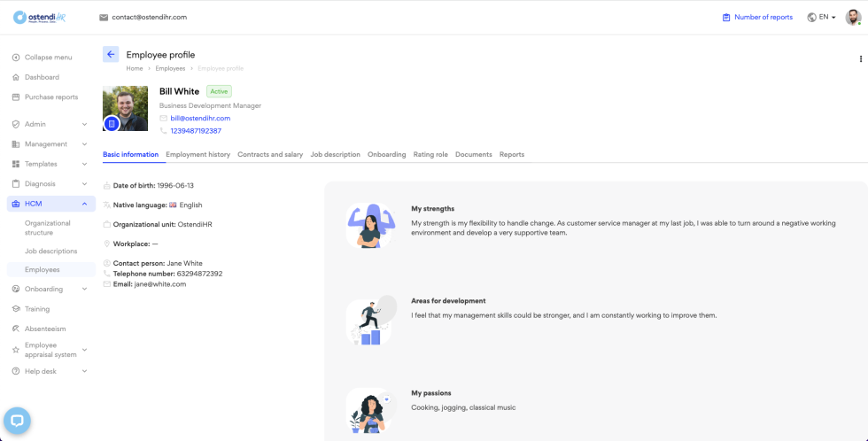Click the OstendiHR logo
Screen dimensions: 868x441
coord(40,17)
